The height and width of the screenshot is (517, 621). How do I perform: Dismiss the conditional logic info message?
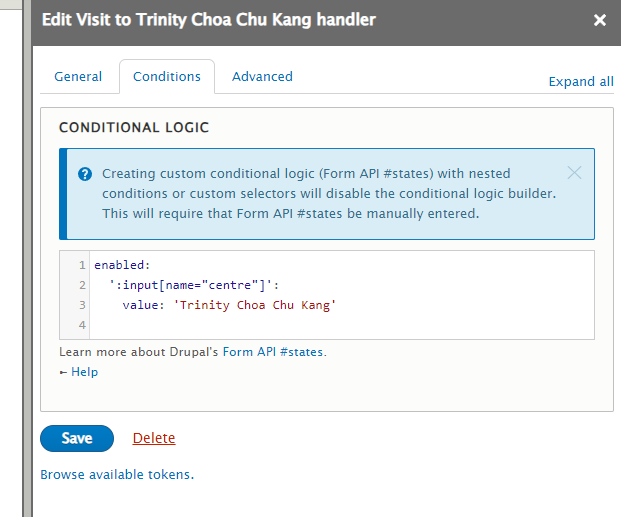point(574,172)
